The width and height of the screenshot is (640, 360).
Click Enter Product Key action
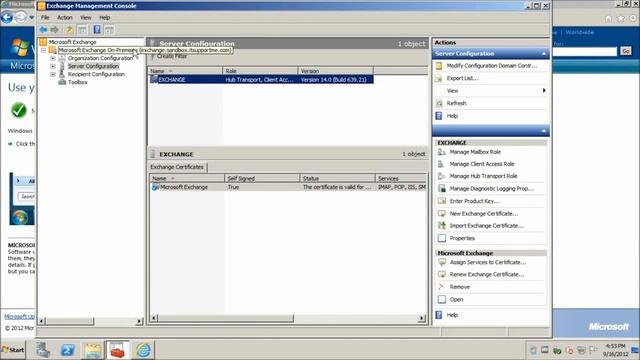click(474, 201)
